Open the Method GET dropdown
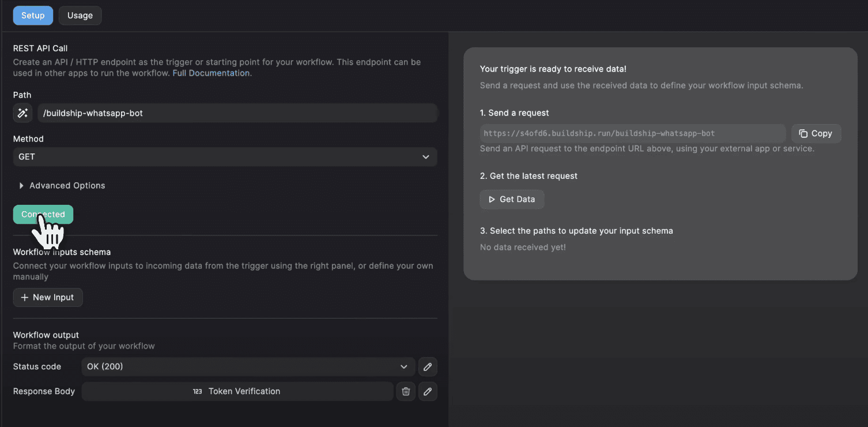The height and width of the screenshot is (427, 868). (225, 157)
